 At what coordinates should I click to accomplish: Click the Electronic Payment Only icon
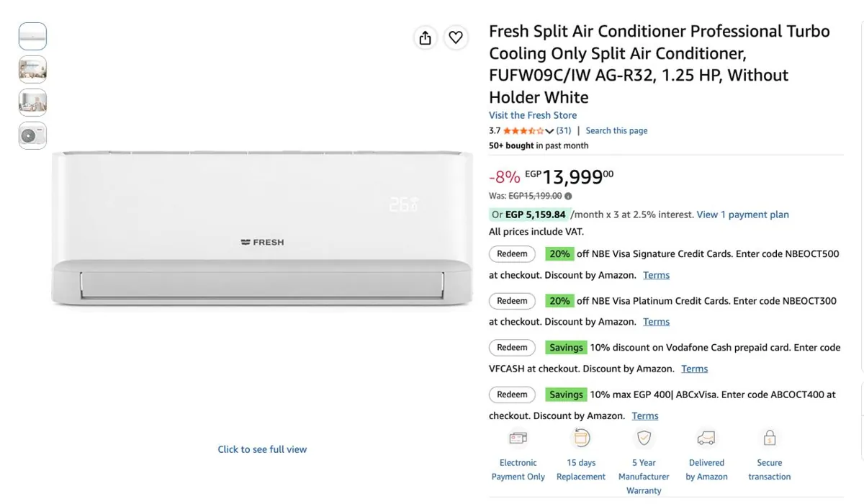point(518,438)
